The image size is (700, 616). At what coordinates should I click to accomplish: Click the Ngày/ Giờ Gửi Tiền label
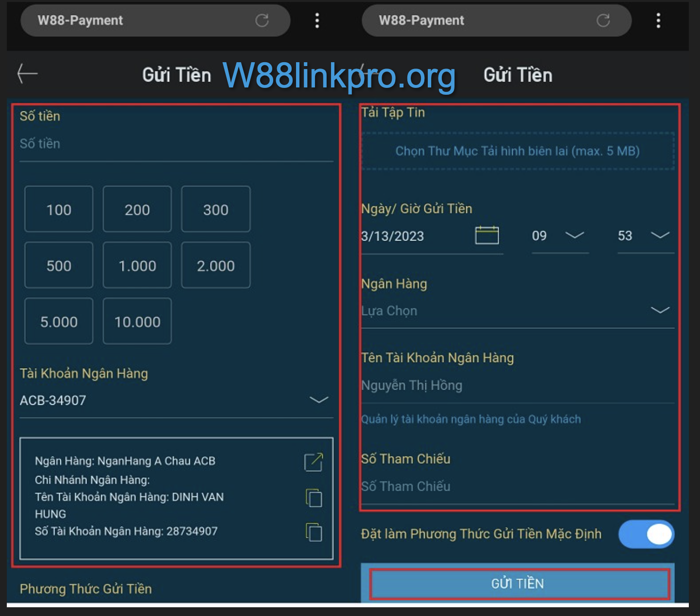point(417,209)
